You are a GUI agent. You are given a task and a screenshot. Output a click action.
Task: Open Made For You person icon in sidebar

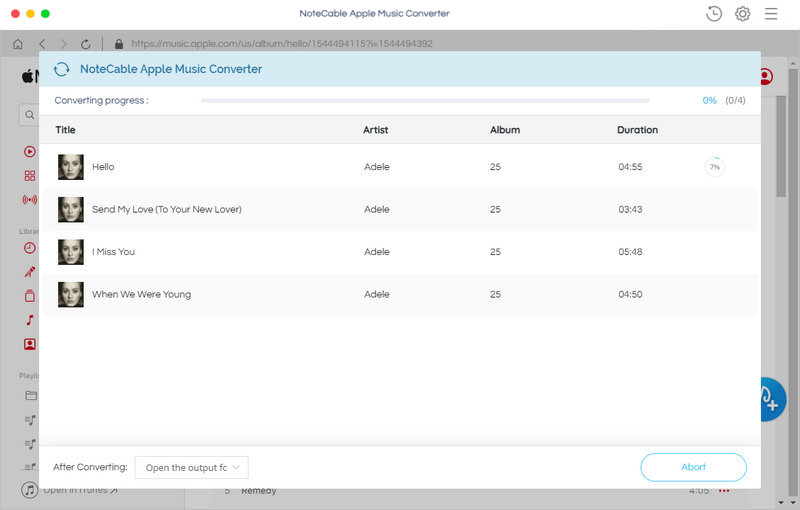(30, 344)
